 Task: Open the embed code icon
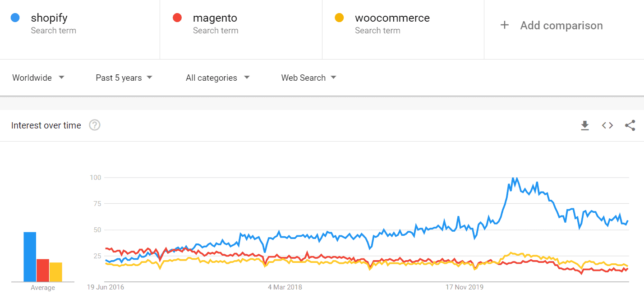tap(607, 125)
